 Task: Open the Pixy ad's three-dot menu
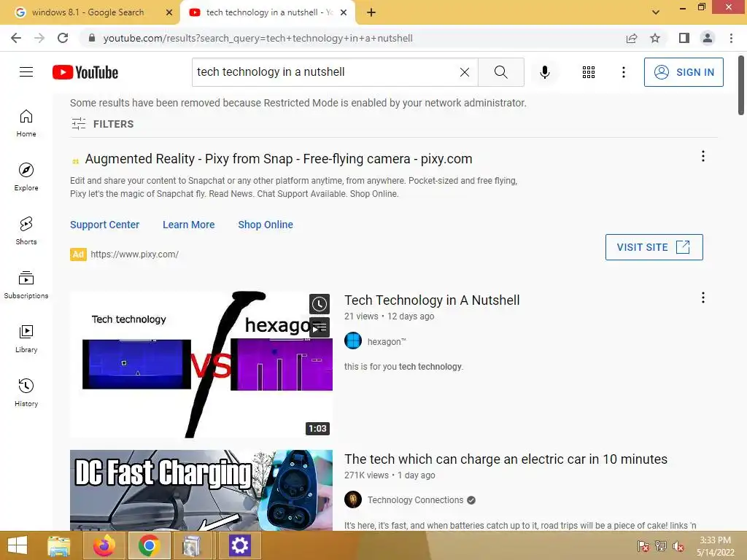703,156
